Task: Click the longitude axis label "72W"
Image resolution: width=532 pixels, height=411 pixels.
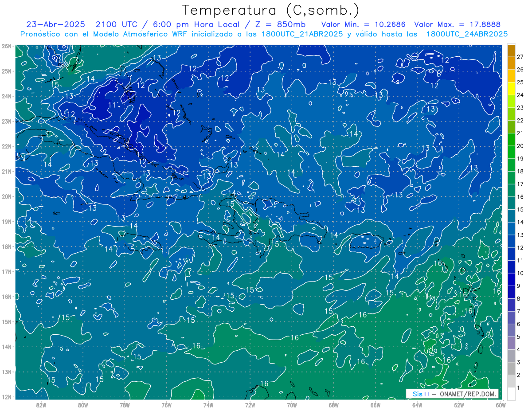Action: (250, 405)
